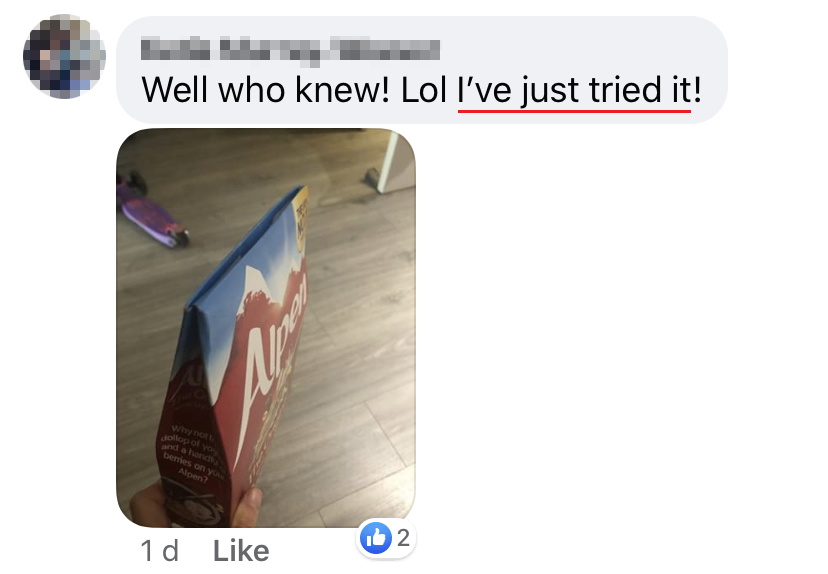Click the serving suggestion text on box side

pos(190,450)
